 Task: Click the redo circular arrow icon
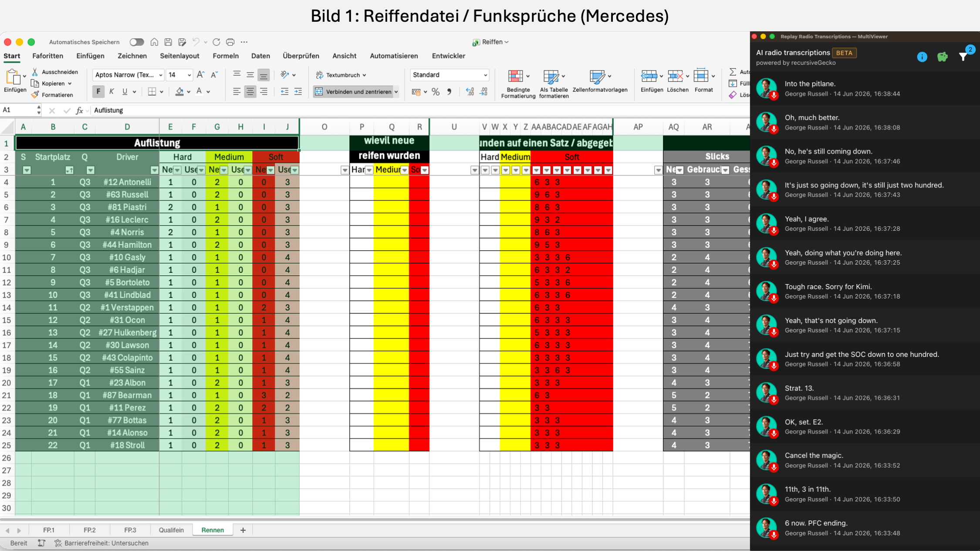pos(216,42)
